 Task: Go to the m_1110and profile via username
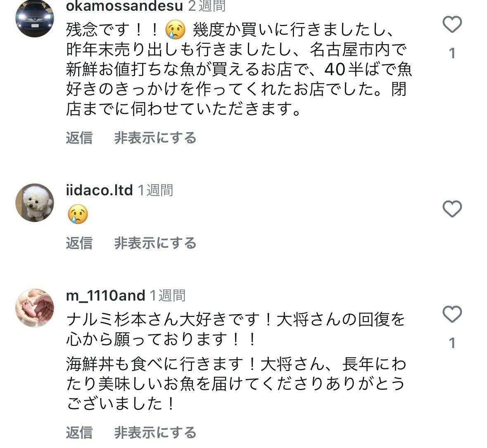point(105,296)
